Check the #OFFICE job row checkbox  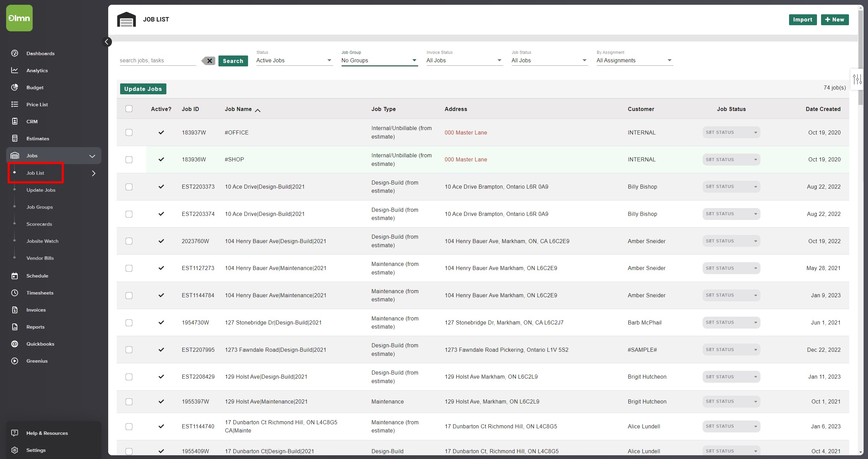(129, 132)
